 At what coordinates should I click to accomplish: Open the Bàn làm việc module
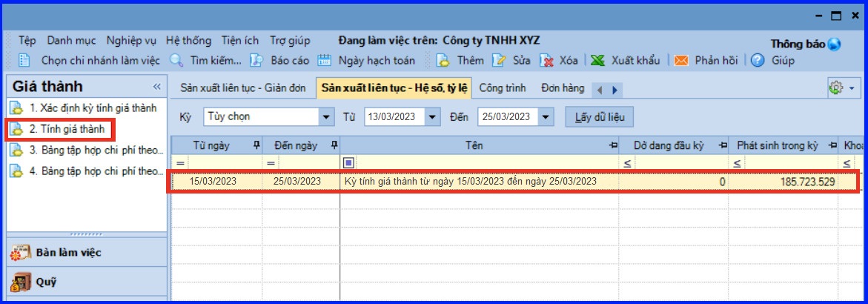pos(87,253)
